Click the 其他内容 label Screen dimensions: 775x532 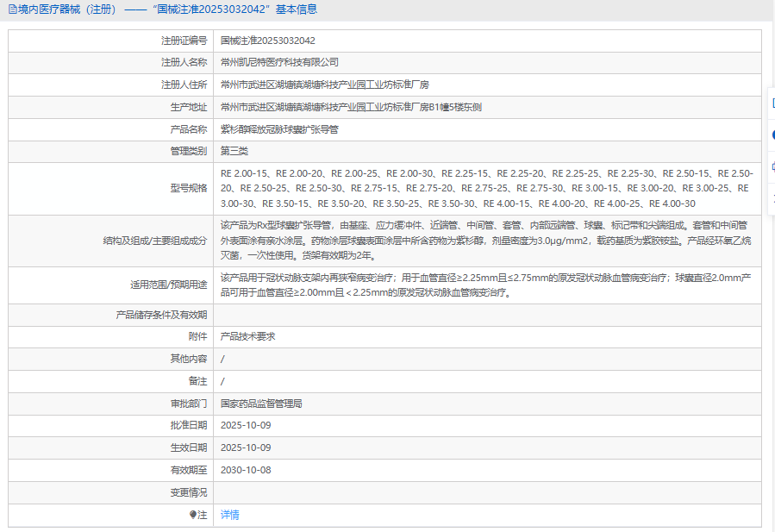[x=189, y=359]
